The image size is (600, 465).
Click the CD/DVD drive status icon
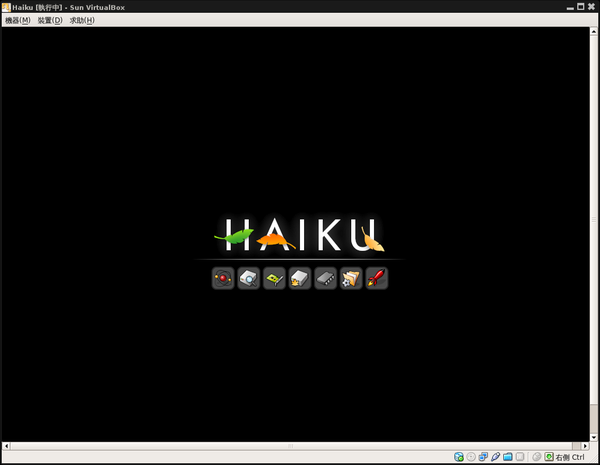point(471,457)
